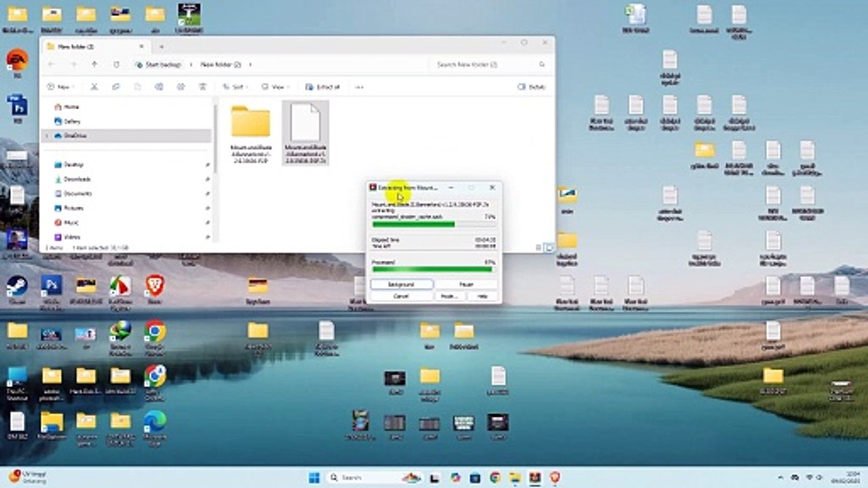The image size is (868, 488).
Task: Click Extract all in Explorer toolbar
Action: 323,87
